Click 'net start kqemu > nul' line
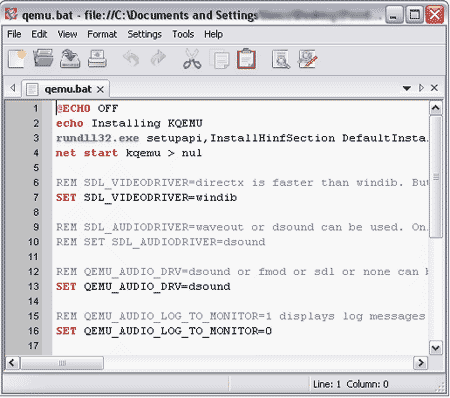This screenshot has width=450, height=398. pyautogui.click(x=129, y=153)
